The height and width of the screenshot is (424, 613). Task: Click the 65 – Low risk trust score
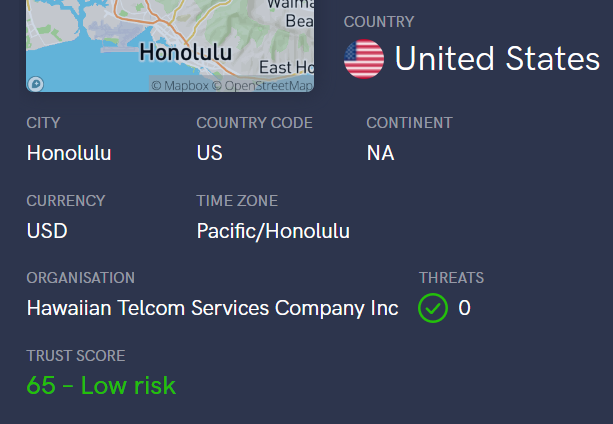(101, 385)
